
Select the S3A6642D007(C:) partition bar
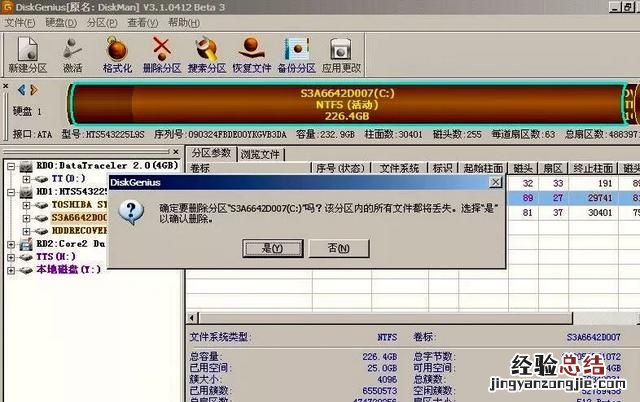(x=347, y=104)
